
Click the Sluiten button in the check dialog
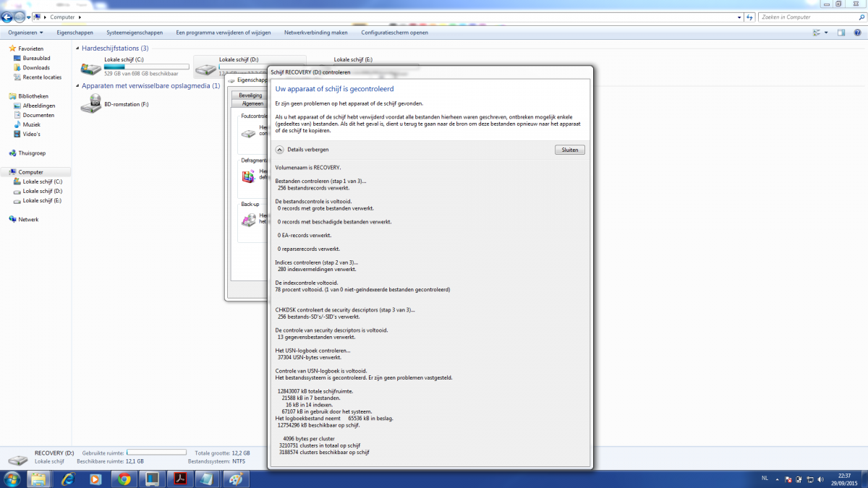(569, 150)
